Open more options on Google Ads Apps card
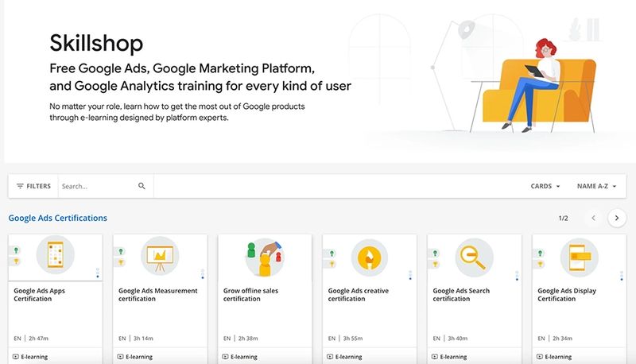 click(x=98, y=273)
